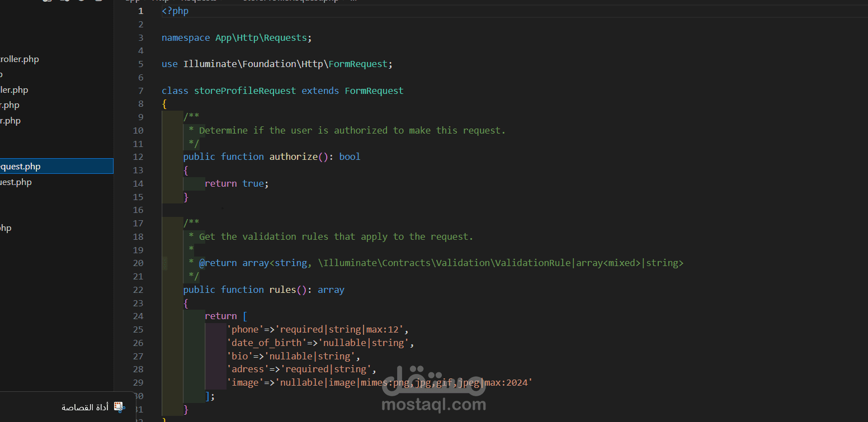Click the authorize function name
The width and height of the screenshot is (868, 422).
[294, 157]
